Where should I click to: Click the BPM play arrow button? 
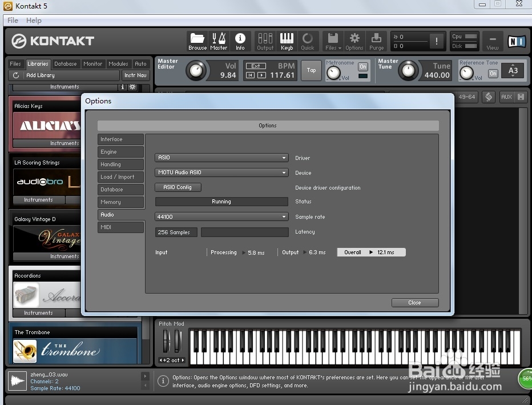(261, 75)
